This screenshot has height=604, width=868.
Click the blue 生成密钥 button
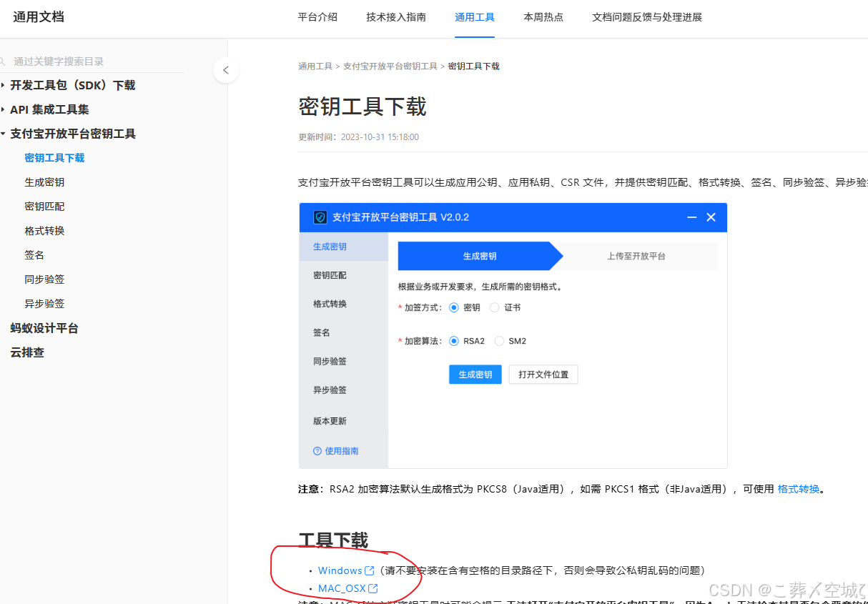pos(475,375)
